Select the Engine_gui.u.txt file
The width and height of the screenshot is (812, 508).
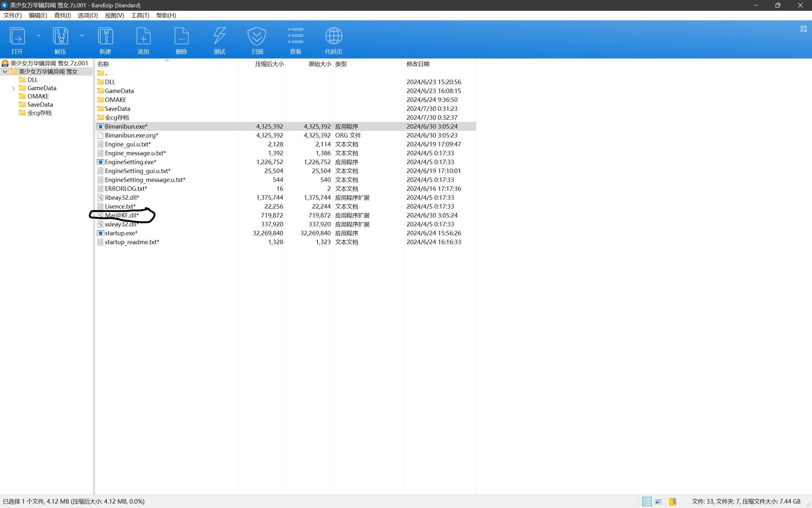(128, 144)
